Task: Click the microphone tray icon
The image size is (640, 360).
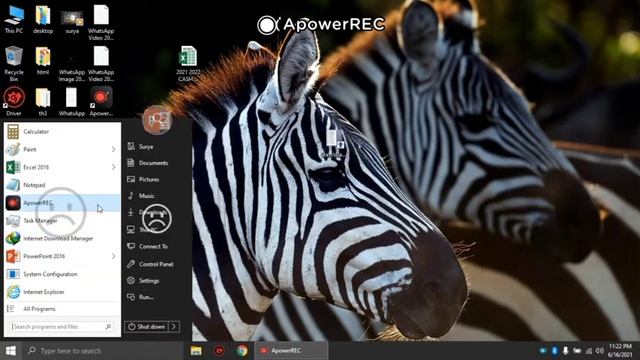Action: pos(565,351)
